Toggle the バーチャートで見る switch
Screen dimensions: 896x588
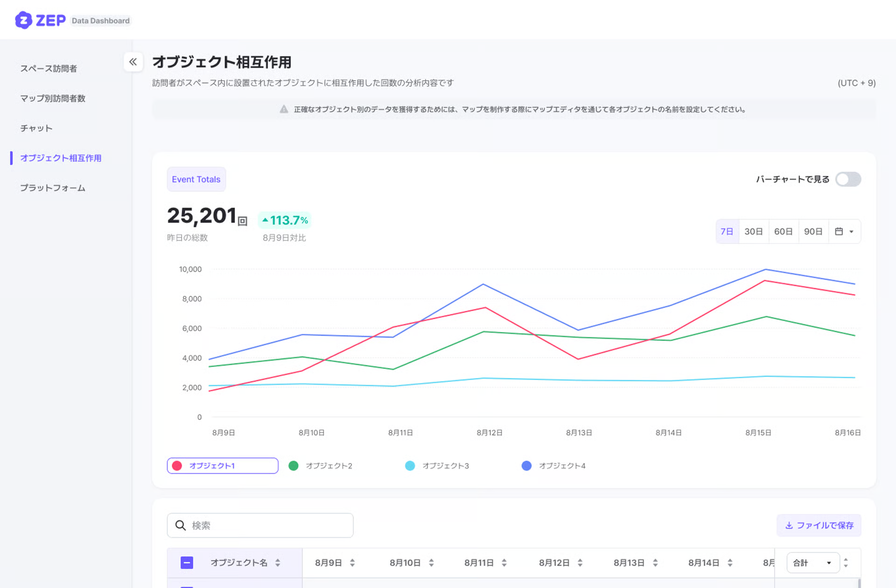tap(848, 179)
